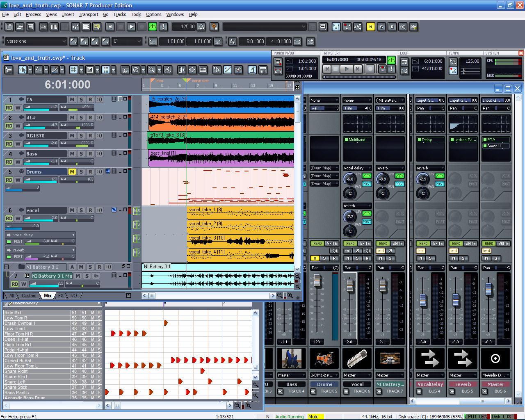Image resolution: width=525 pixels, height=420 pixels.
Task: Expand the vocal delay send dropdown
Action: [x=73, y=235]
